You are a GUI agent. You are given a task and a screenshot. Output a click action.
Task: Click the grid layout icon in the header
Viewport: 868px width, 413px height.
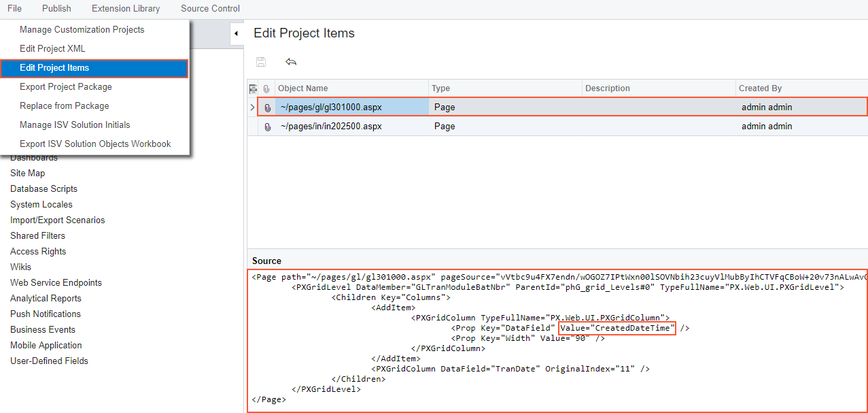coord(254,88)
